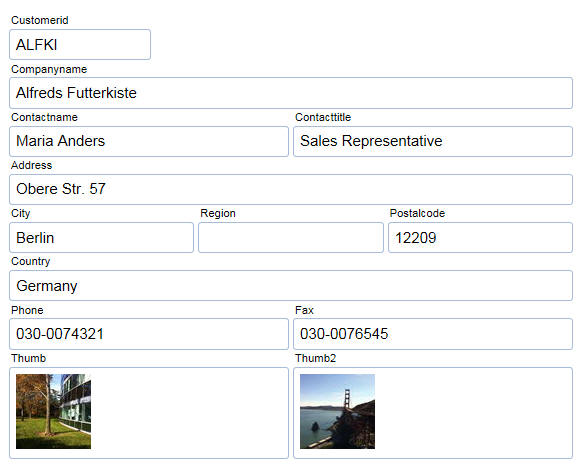Click the City field containing Berlin
The height and width of the screenshot is (471, 587).
click(x=101, y=237)
